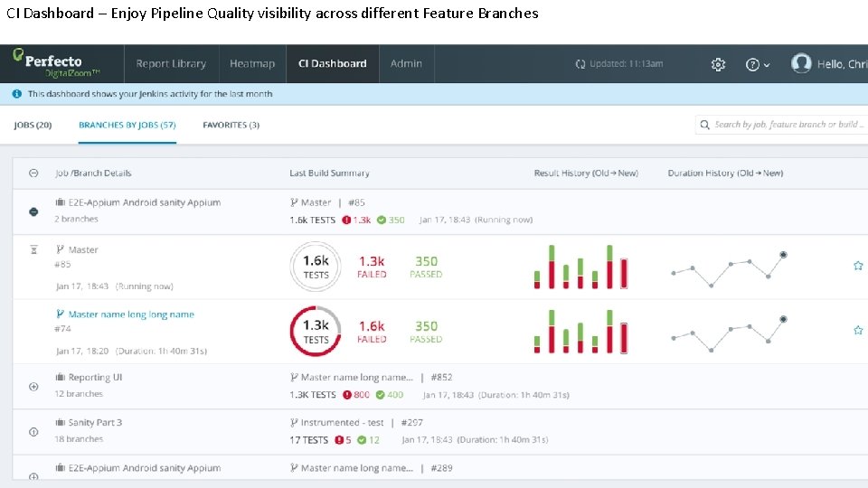Focus the job or branch search field
The width and height of the screenshot is (868, 488).
coord(781,125)
